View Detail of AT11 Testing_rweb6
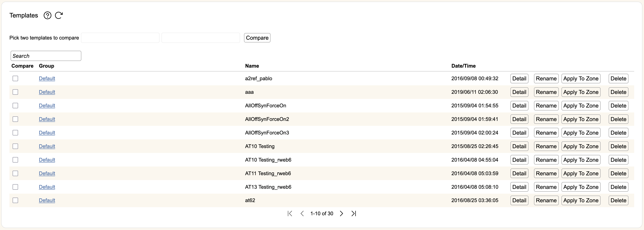Image resolution: width=644 pixels, height=230 pixels. [519, 173]
